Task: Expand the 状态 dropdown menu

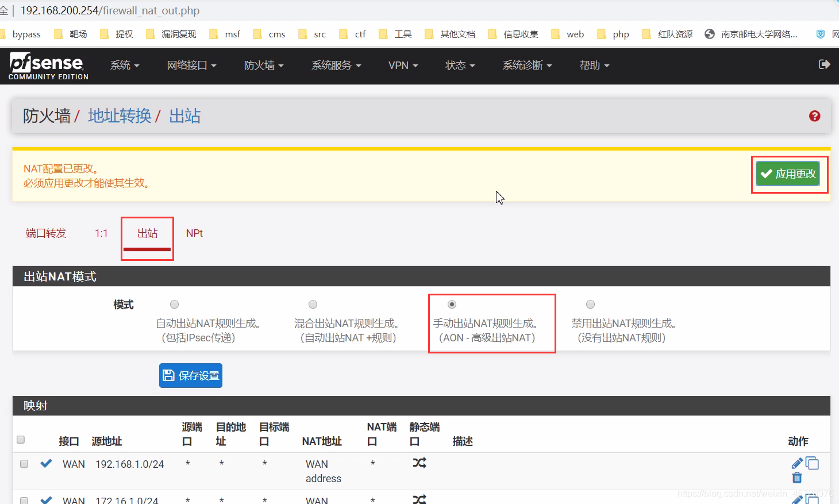Action: [460, 66]
